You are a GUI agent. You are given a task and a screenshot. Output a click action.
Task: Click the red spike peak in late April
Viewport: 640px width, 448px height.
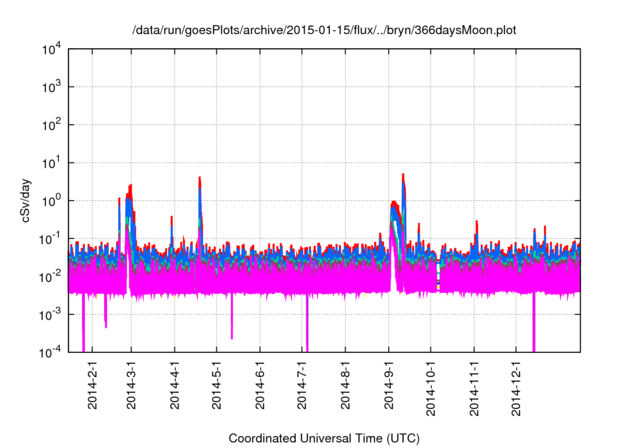click(x=200, y=180)
